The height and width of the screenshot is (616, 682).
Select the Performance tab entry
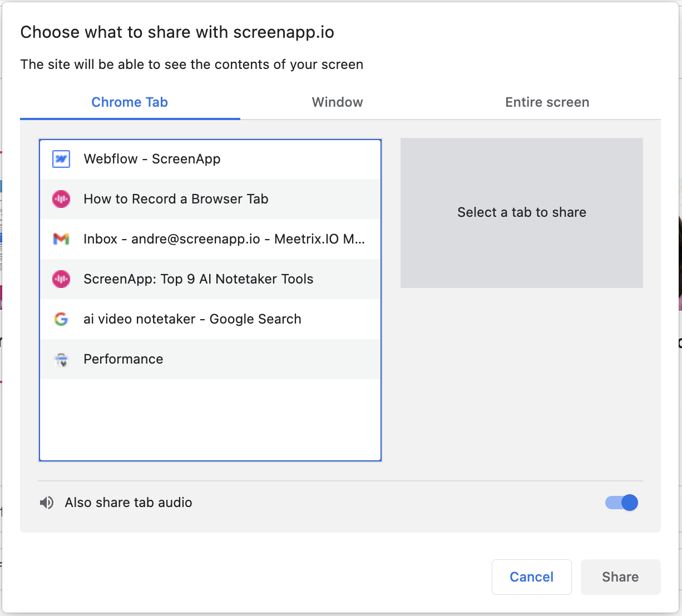[x=210, y=359]
